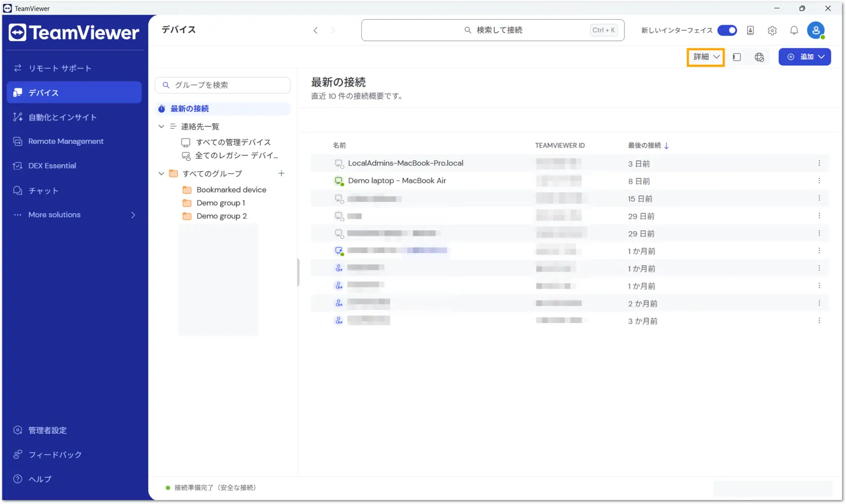Click the 8 日前 last connection cell
Viewport: 846px width, 504px height.
click(x=639, y=181)
